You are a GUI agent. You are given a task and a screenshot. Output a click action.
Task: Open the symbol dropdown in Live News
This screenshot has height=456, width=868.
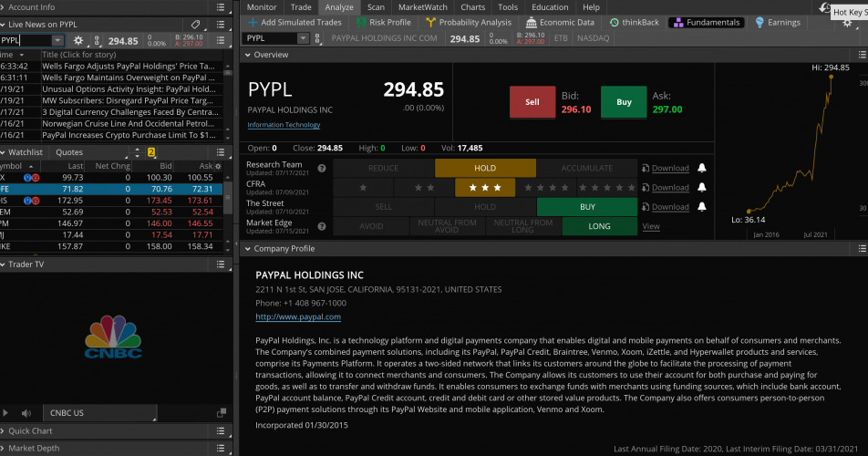[57, 40]
